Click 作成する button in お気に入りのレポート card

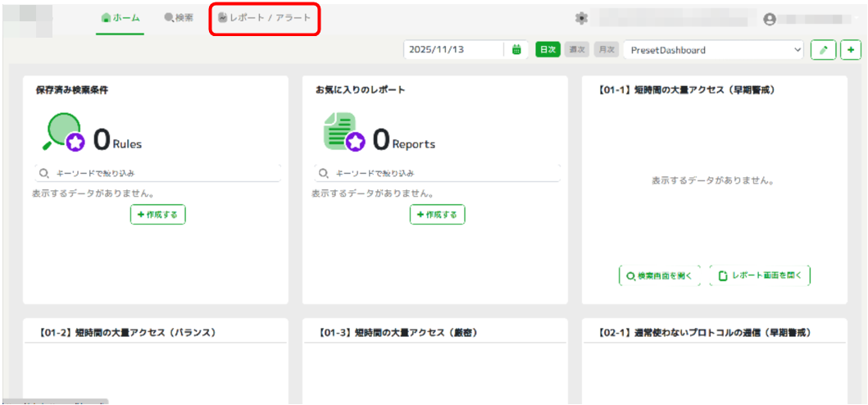(x=438, y=215)
